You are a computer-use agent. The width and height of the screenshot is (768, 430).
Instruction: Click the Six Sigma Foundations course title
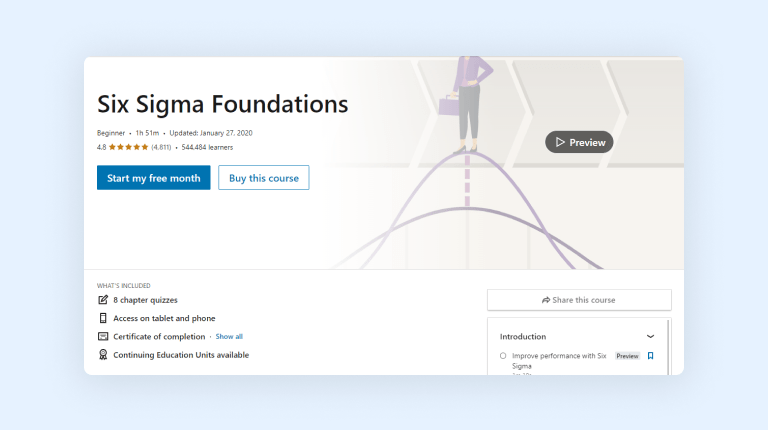click(222, 104)
